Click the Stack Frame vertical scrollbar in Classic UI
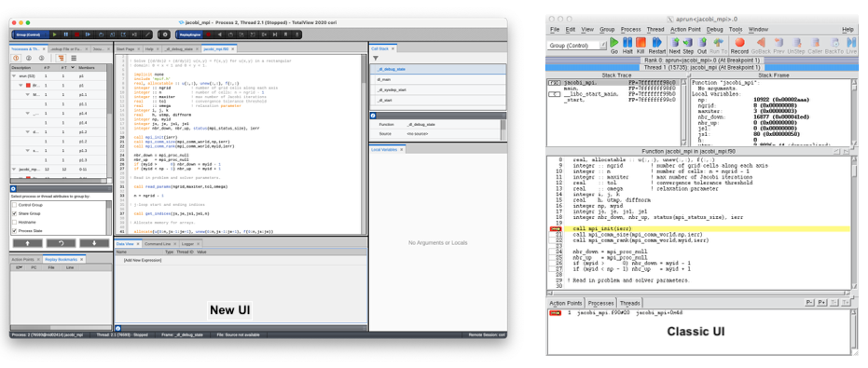 pos(854,113)
